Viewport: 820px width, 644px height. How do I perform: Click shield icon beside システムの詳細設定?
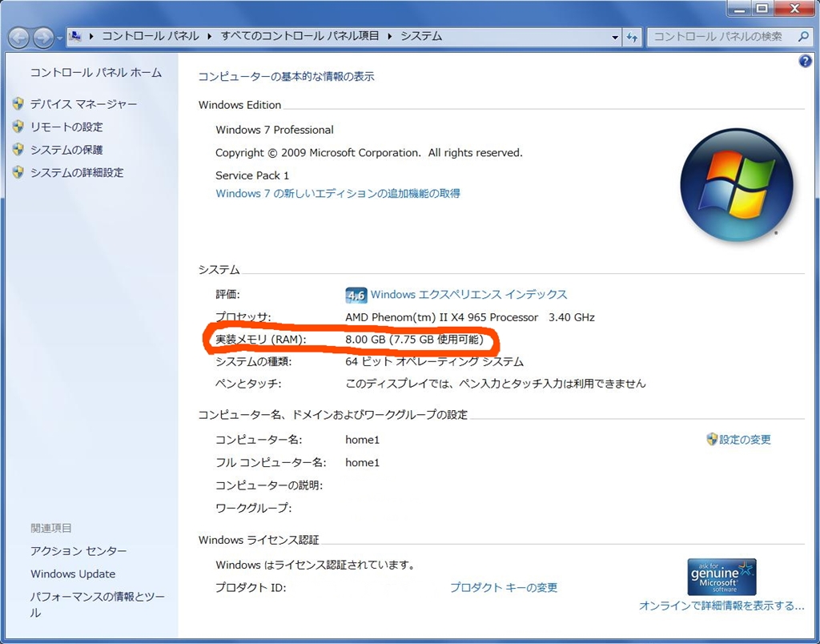(x=18, y=172)
